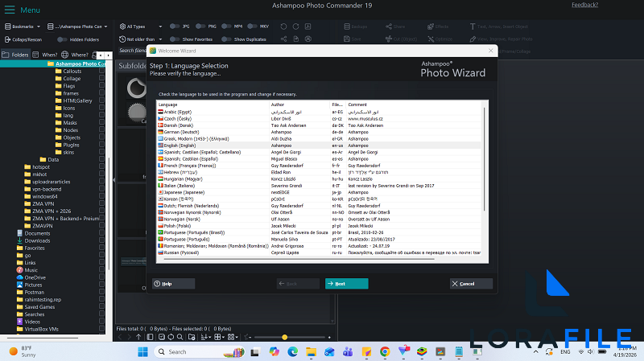Click the Collaps/Rescan icon
Viewport: 644px width, 361px height.
pyautogui.click(x=7, y=39)
